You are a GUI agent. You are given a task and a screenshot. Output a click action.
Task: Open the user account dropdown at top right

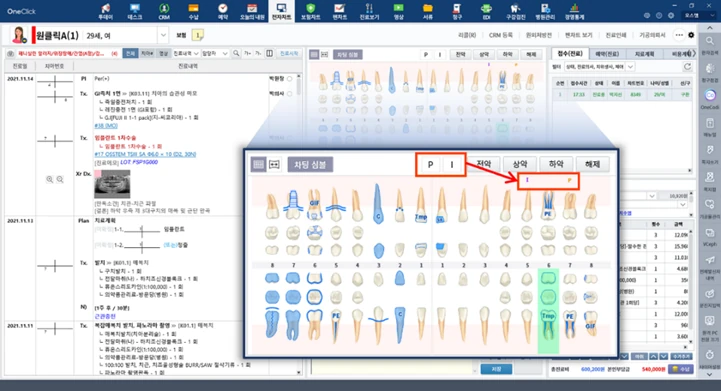[700, 15]
